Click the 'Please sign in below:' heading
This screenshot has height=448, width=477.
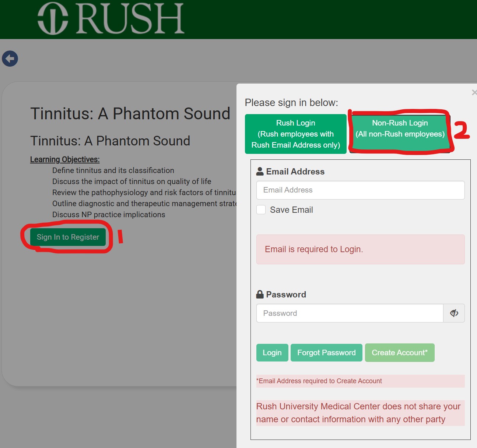coord(291,103)
